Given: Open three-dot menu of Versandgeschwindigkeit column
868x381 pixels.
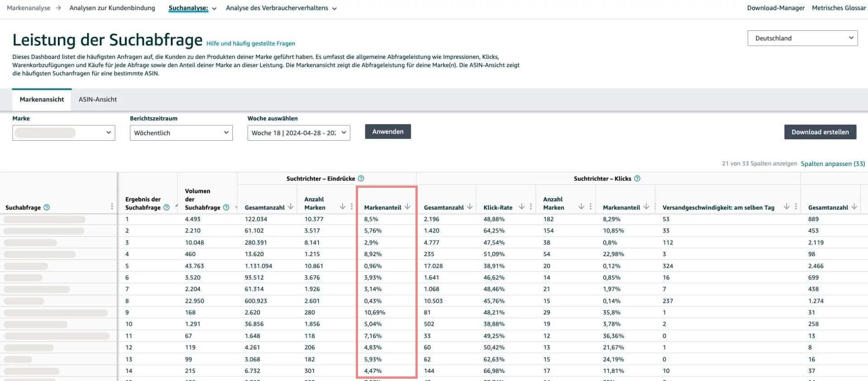Looking at the screenshot, I should (796, 206).
